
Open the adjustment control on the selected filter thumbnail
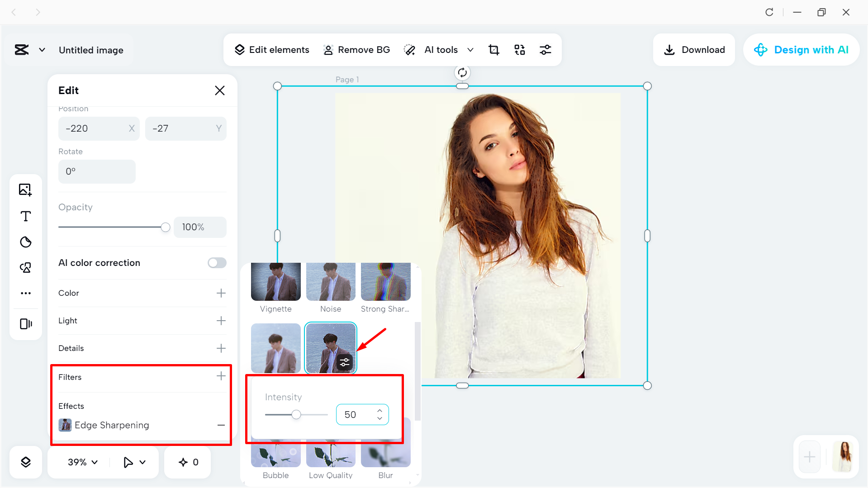345,362
